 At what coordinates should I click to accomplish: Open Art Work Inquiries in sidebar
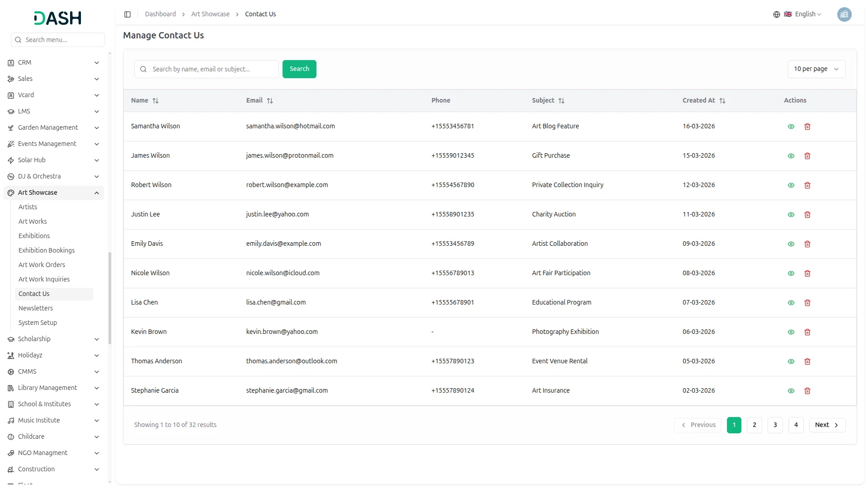click(x=44, y=279)
